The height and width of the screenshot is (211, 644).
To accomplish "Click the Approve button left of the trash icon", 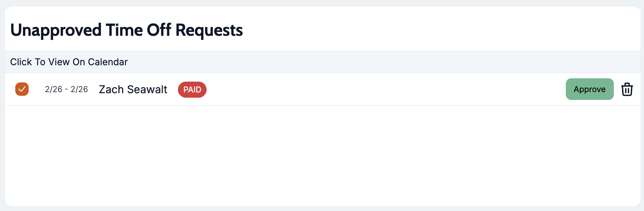I will coord(589,89).
